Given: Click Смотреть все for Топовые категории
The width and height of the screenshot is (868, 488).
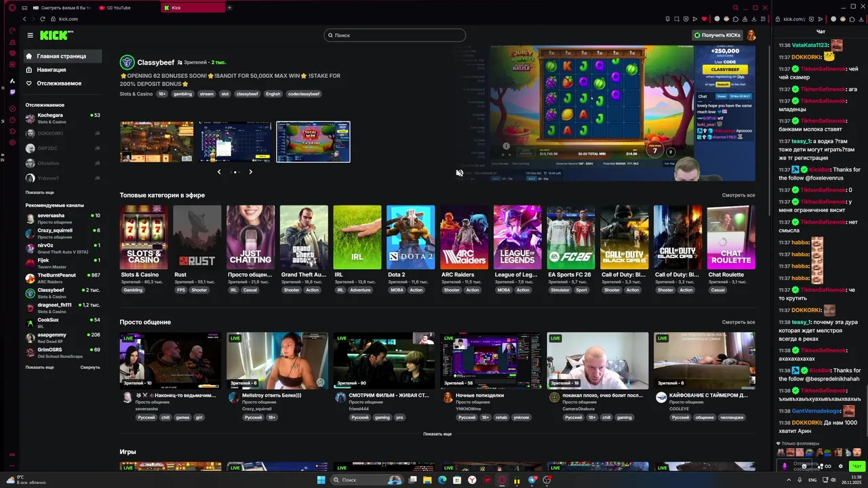Looking at the screenshot, I should pyautogui.click(x=738, y=195).
